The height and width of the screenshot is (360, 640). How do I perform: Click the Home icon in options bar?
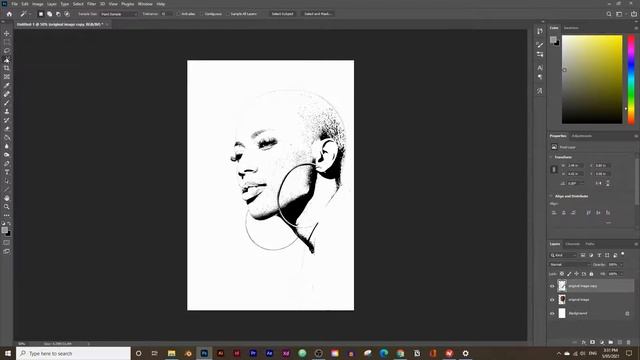pyautogui.click(x=9, y=14)
